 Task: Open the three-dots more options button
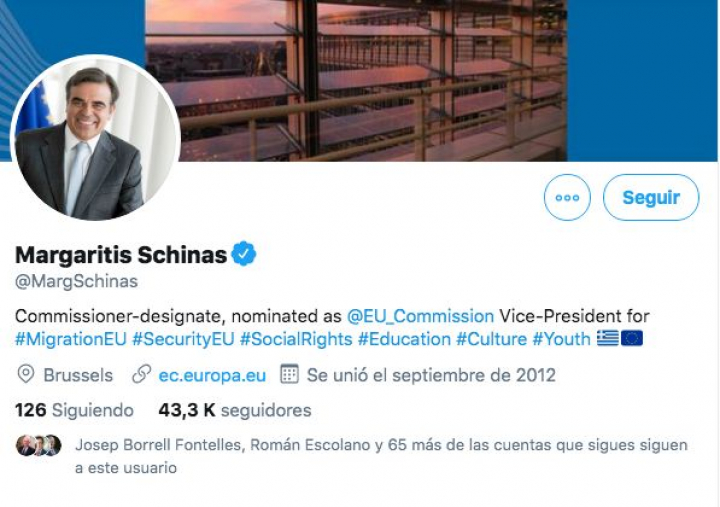(x=567, y=198)
